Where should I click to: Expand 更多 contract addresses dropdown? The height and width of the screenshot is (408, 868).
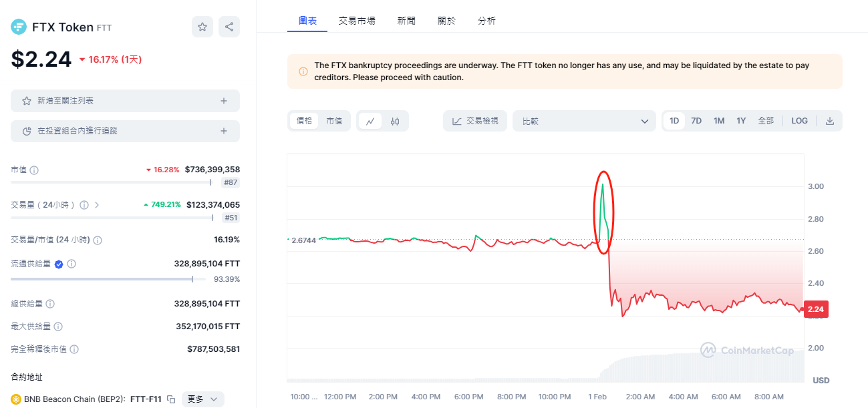coord(202,399)
